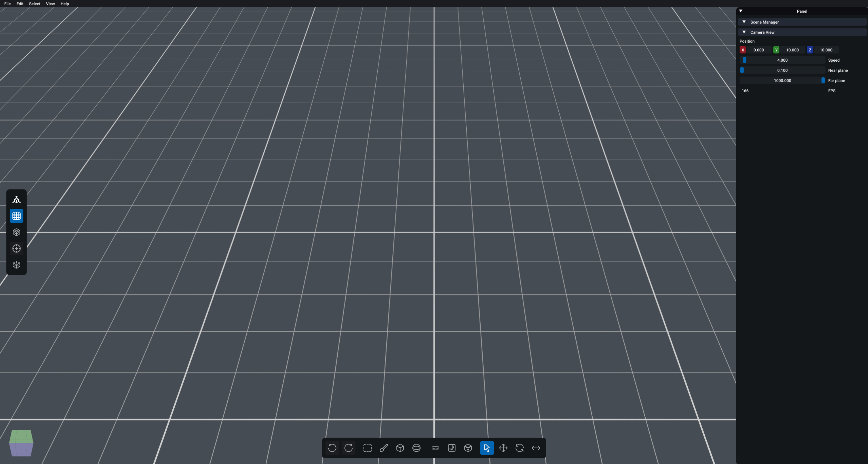This screenshot has width=868, height=464.
Task: Collapse the Panel header triangle
Action: pos(741,11)
